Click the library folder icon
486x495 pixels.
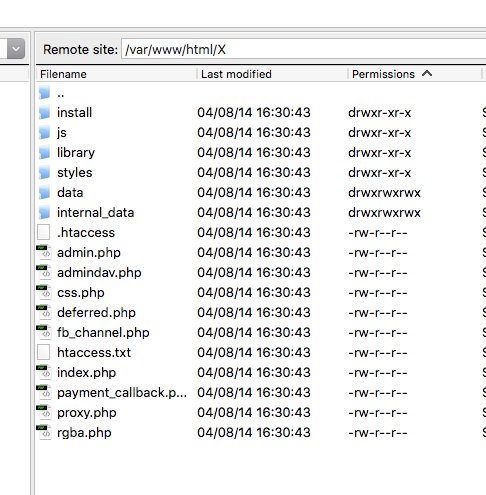(44, 152)
